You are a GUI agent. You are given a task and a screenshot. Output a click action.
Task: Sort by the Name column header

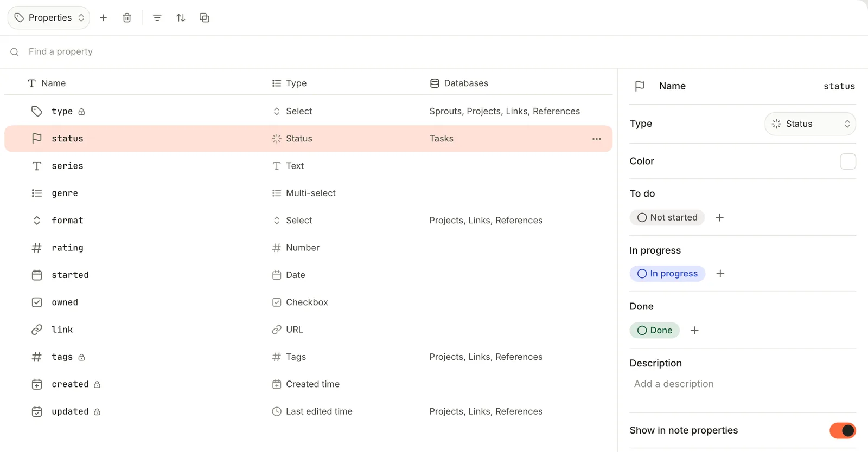point(47,83)
